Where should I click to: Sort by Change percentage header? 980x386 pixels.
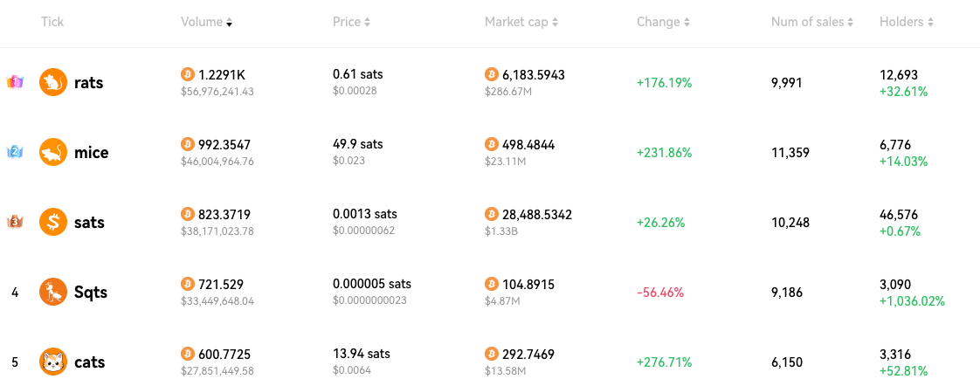pyautogui.click(x=663, y=22)
